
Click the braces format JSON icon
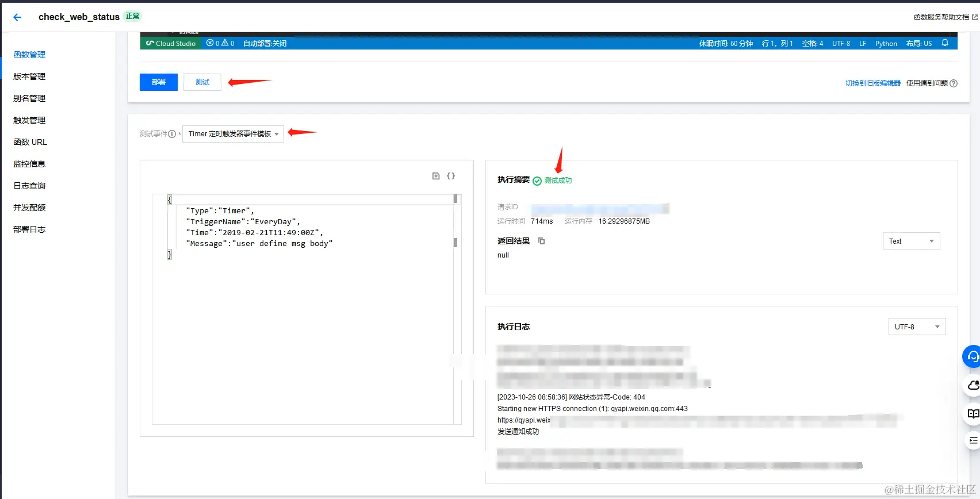tap(451, 176)
